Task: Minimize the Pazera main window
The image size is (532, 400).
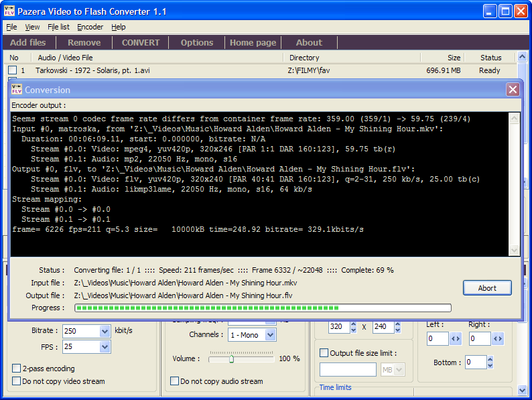Action: click(x=489, y=11)
